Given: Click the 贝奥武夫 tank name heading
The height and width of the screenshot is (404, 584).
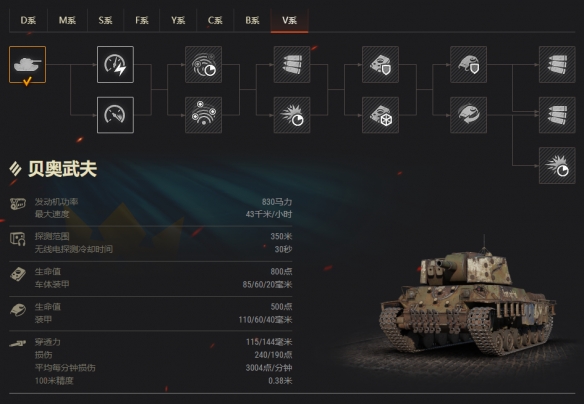Looking at the screenshot, I should pos(63,169).
